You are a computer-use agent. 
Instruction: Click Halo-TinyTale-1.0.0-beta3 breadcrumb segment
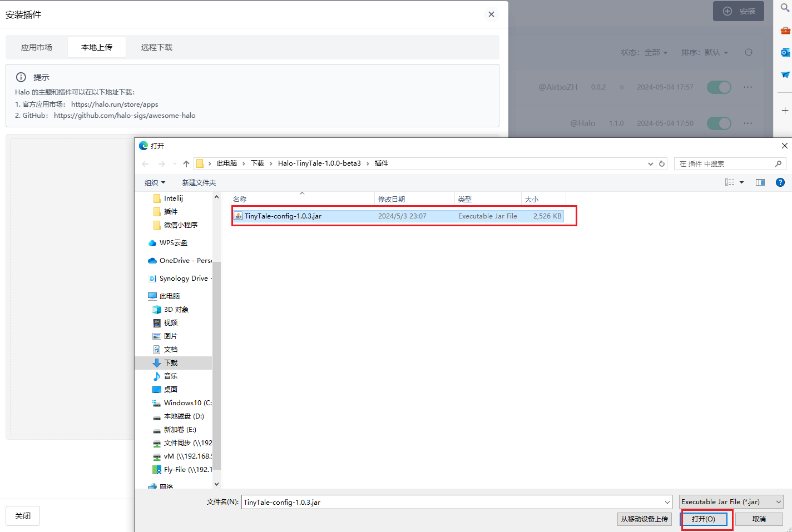[x=319, y=163]
